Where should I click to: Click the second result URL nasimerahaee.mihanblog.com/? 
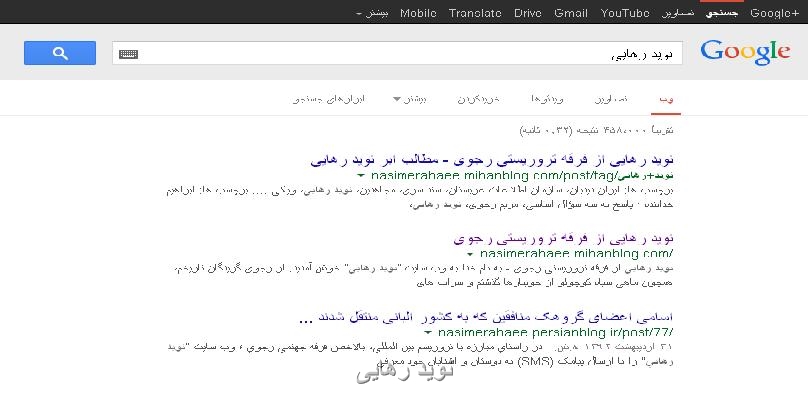pyautogui.click(x=576, y=254)
